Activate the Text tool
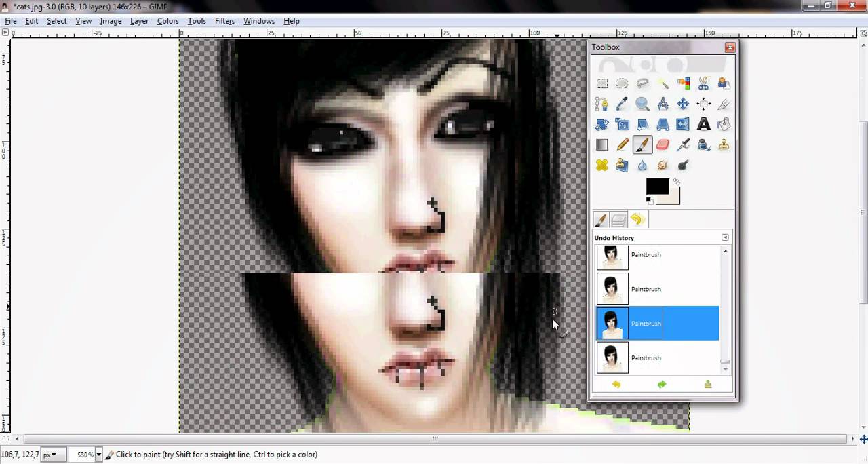The image size is (868, 464). [x=703, y=124]
